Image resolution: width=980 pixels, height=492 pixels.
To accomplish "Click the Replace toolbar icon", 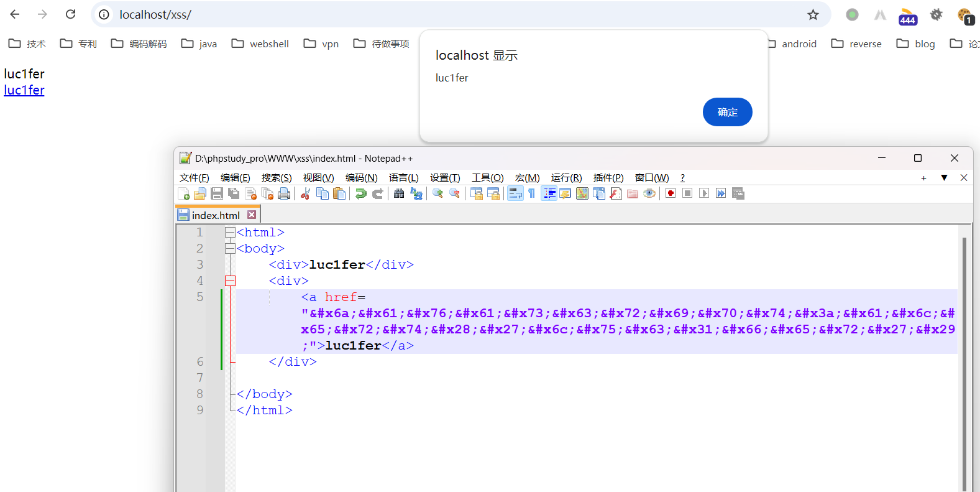I will coord(416,193).
